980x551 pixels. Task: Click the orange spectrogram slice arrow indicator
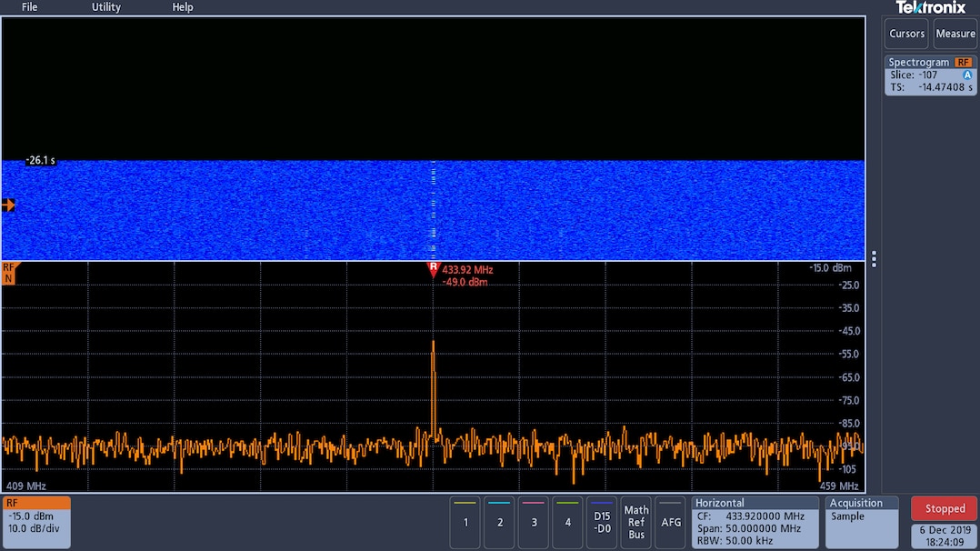pyautogui.click(x=8, y=205)
